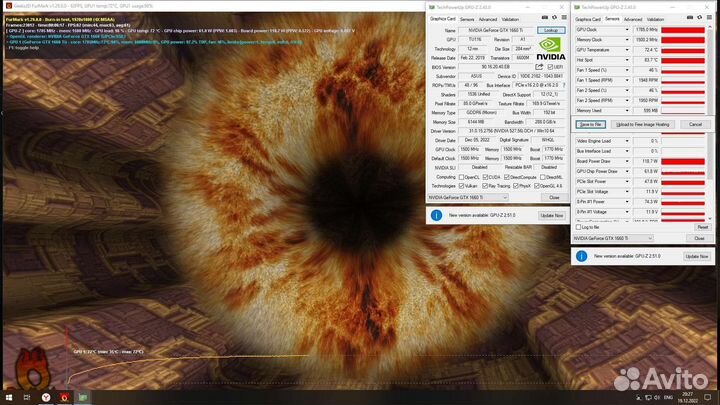720x405 pixels.
Task: Switch to Validation tab in right GPU-Z window
Action: coord(655,19)
